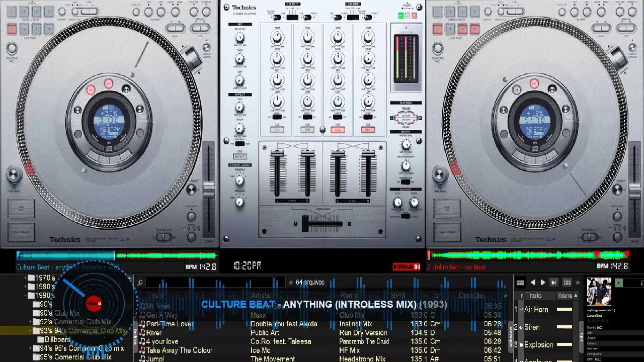
Task: Click the effect Return knob
Action: tap(240, 128)
